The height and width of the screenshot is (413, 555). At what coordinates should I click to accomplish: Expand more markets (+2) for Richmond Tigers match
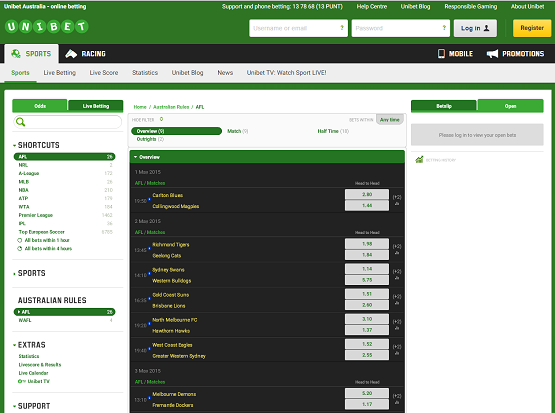(x=397, y=246)
